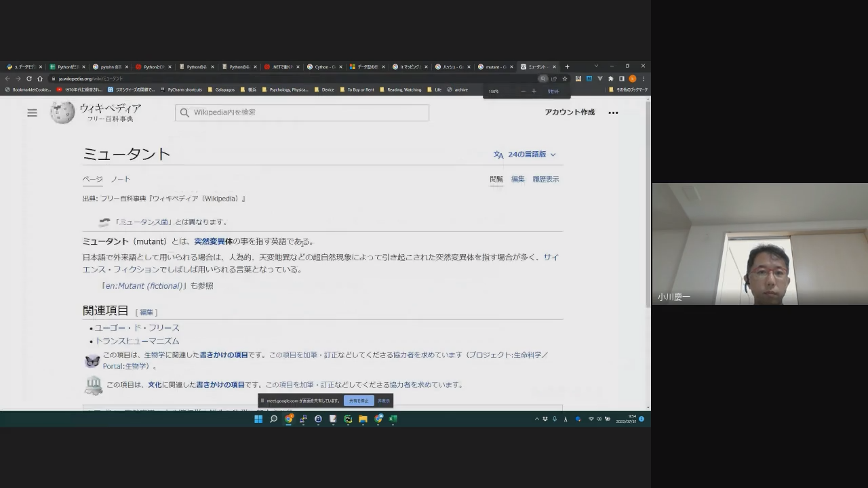868x488 pixels.
Task: Reload the page in browser
Action: [x=28, y=79]
